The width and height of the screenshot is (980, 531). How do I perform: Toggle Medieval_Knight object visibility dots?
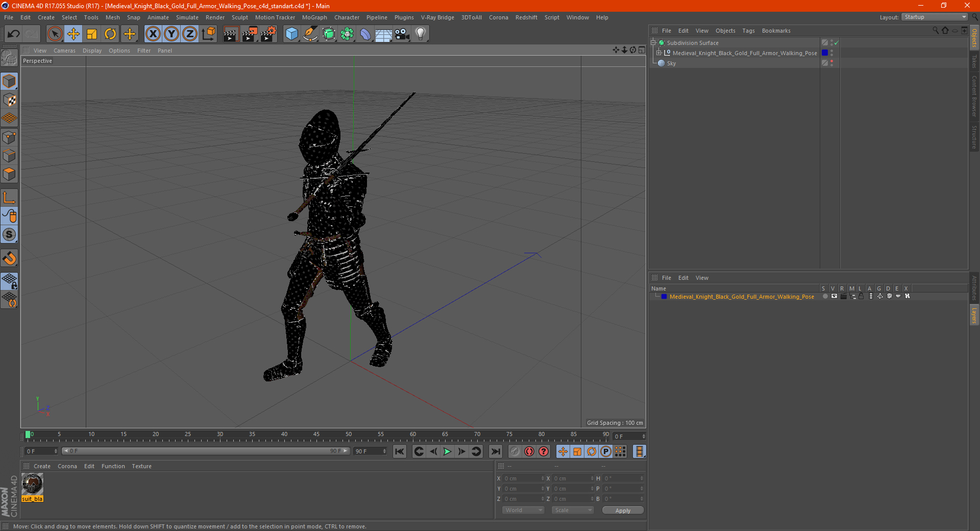coord(831,53)
